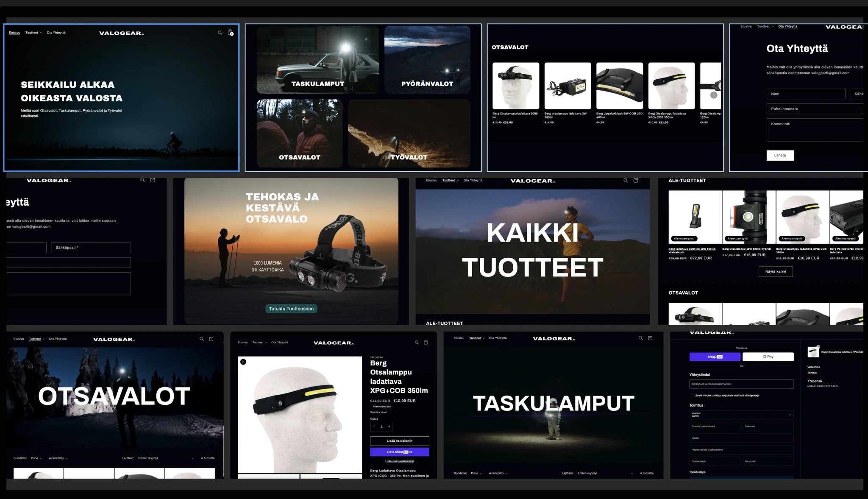The height and width of the screenshot is (499, 868).
Task: Click the Puhelinnumero field in contact form
Action: (x=814, y=109)
